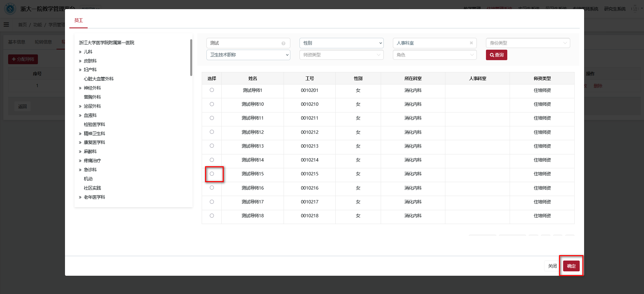
Task: Expand the 妇产科 tree node
Action: pos(80,70)
